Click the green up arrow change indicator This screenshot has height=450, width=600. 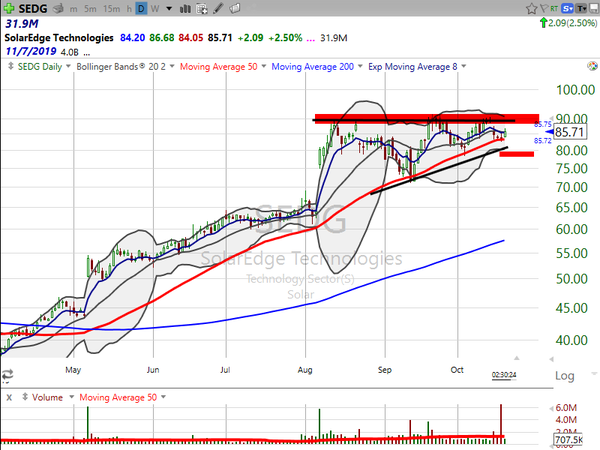[543, 23]
